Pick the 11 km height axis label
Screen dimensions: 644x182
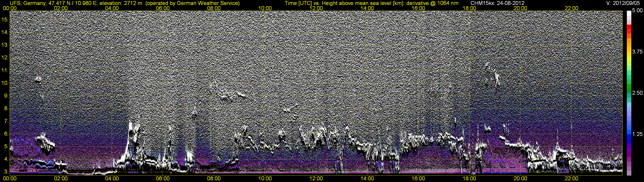5,71
